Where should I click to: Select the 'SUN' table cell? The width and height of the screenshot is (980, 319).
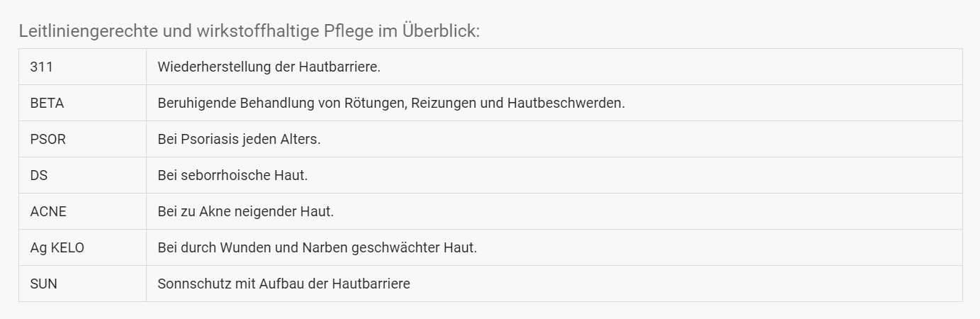pyautogui.click(x=43, y=284)
